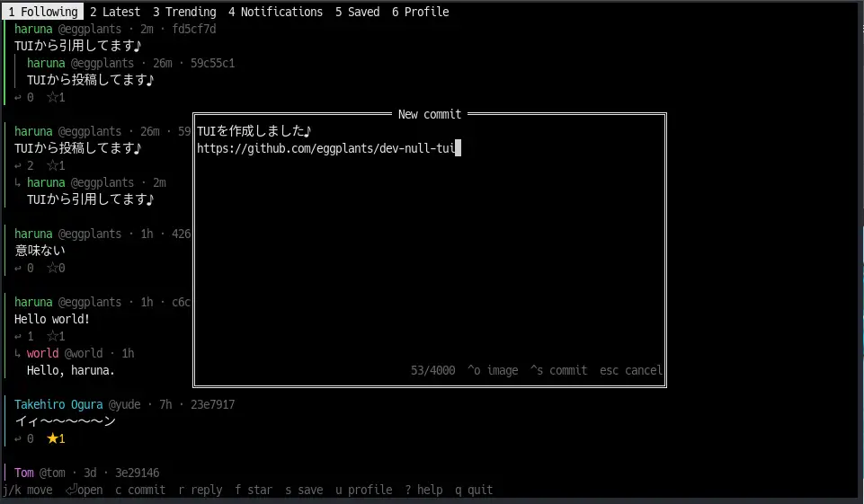Screen dimensions: 864x504
Task: Click the empty star on the 意味ない post
Action: pyautogui.click(x=52, y=268)
